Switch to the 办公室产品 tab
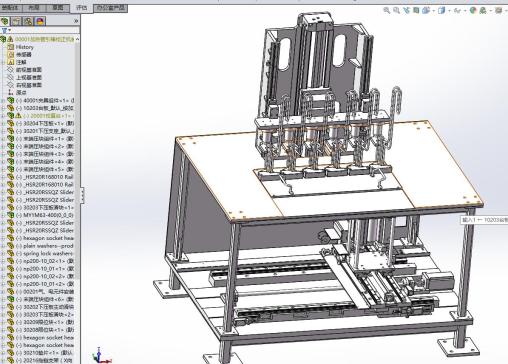Image resolution: width=508 pixels, height=364 pixels. click(110, 7)
